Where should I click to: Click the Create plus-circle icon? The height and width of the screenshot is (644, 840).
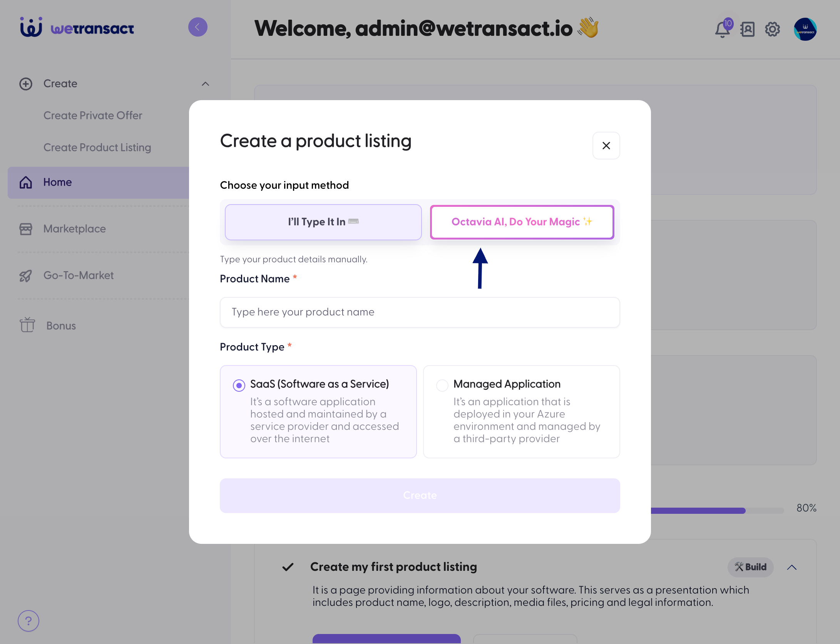coord(26,84)
